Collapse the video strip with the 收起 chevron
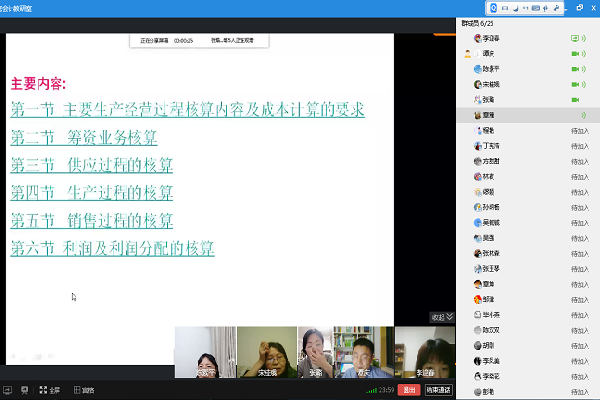Viewport: 600px width, 400px height. (x=441, y=317)
